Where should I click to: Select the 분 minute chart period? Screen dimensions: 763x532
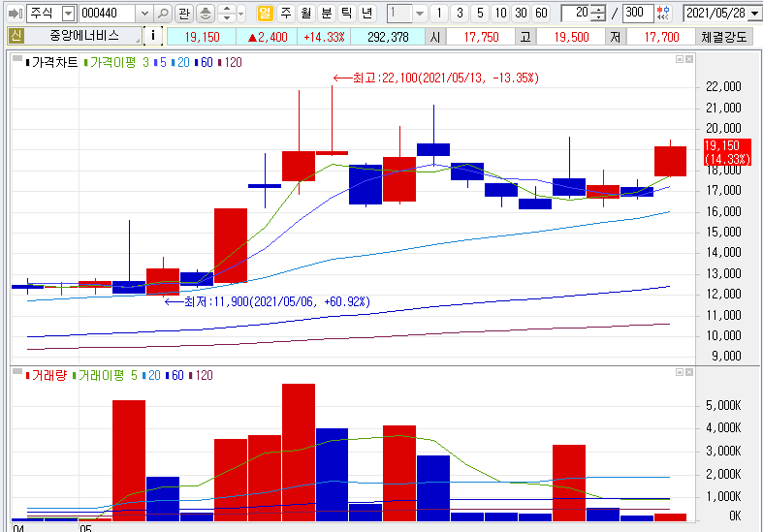pos(327,14)
